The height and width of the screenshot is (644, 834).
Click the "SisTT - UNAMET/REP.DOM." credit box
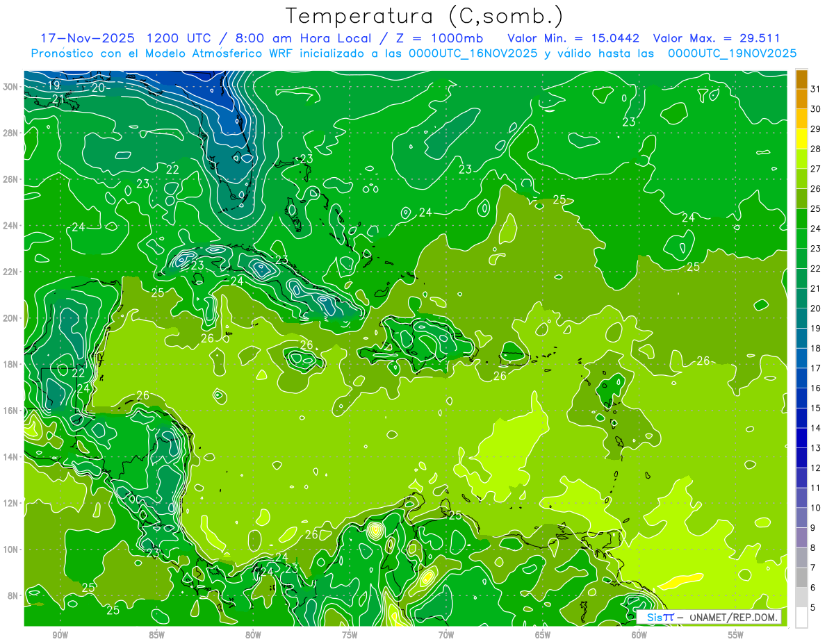click(x=709, y=617)
